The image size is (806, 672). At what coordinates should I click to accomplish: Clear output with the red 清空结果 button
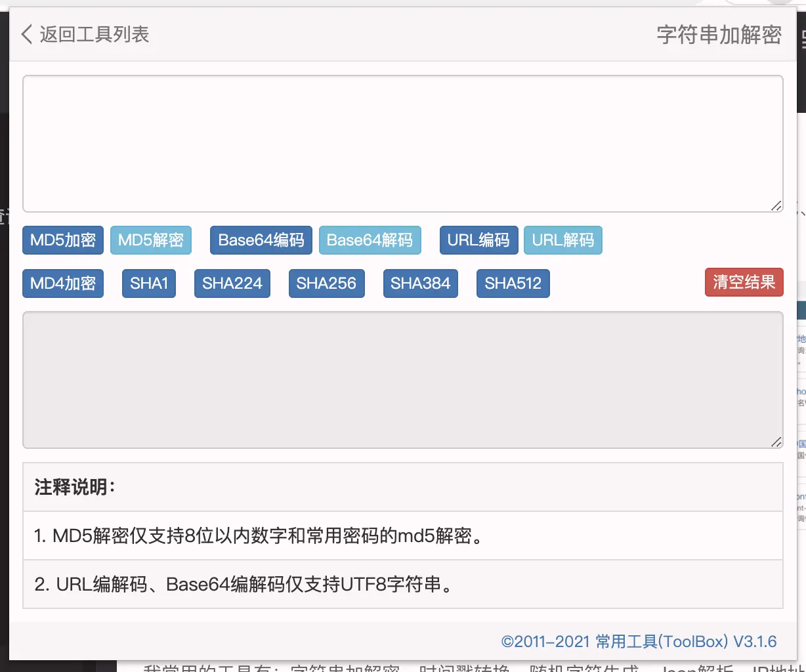pyautogui.click(x=744, y=282)
